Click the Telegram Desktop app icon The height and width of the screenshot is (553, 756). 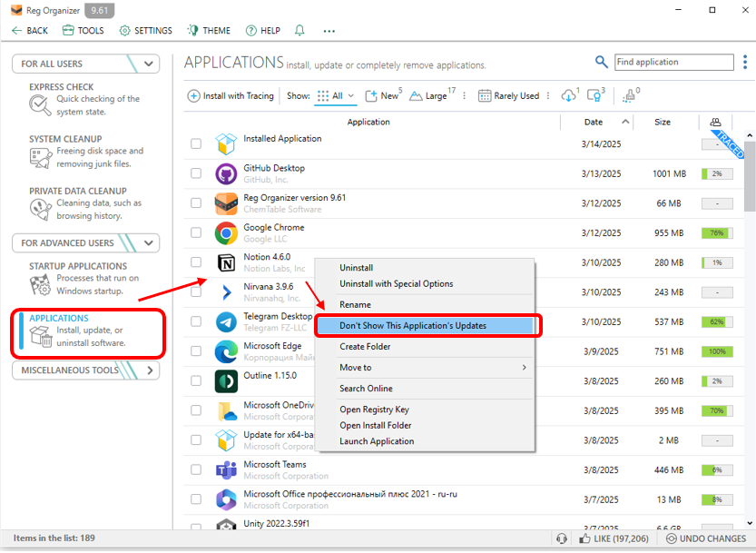pos(226,321)
